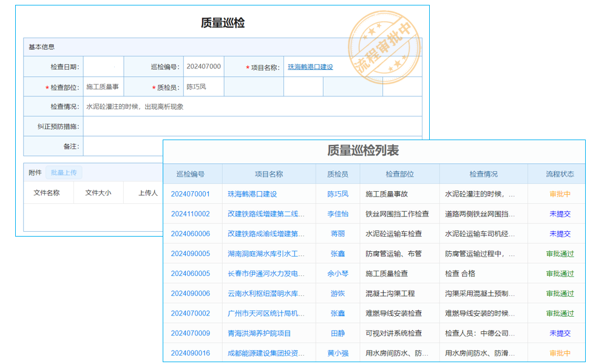Click the 质检员 cell showing 陈巧凤
Image resolution: width=607 pixels, height=364 pixels.
337,194
